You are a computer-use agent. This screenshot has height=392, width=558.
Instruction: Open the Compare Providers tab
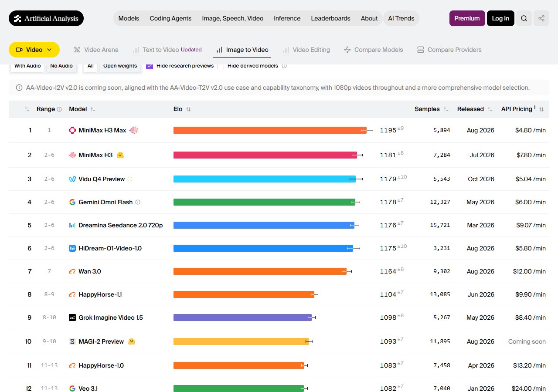click(449, 50)
